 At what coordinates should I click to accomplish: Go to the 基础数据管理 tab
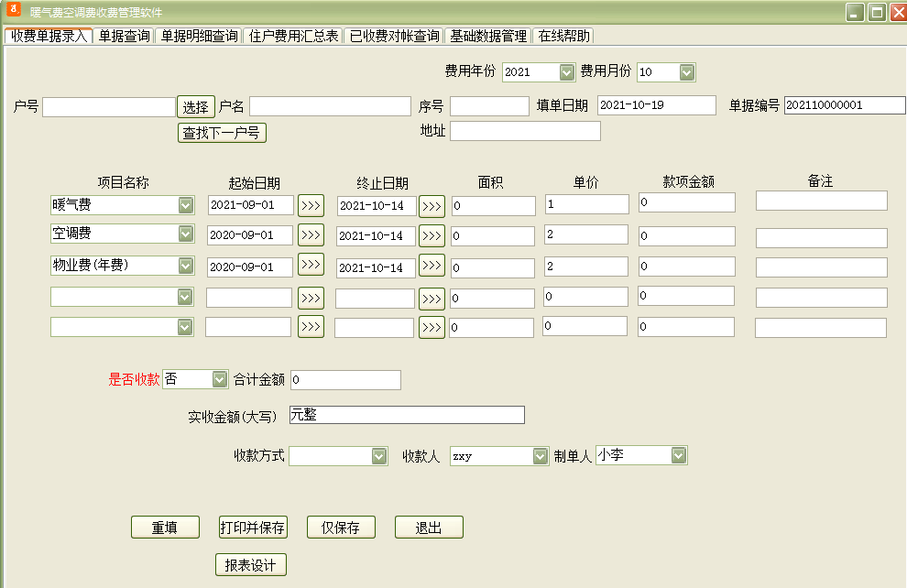(x=488, y=36)
